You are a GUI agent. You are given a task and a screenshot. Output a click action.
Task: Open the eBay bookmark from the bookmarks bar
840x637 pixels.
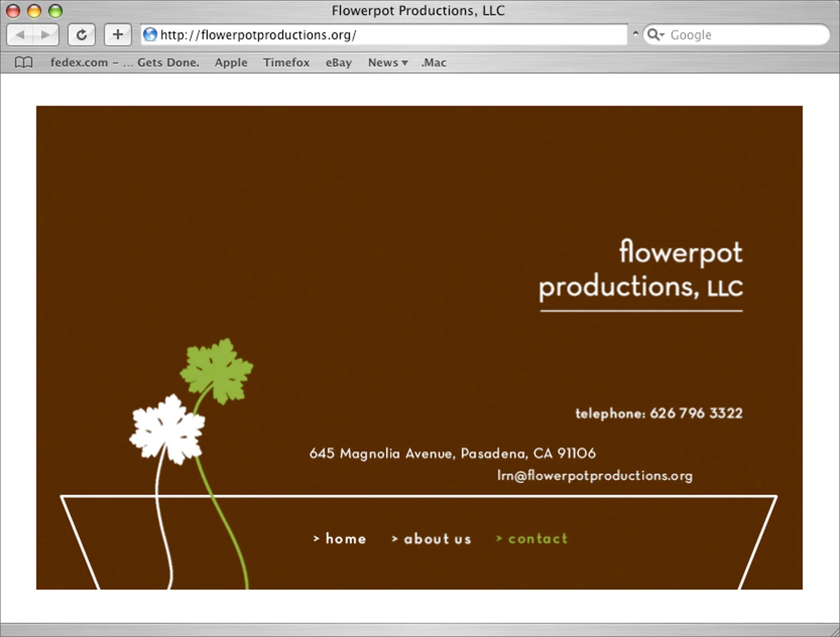click(338, 62)
